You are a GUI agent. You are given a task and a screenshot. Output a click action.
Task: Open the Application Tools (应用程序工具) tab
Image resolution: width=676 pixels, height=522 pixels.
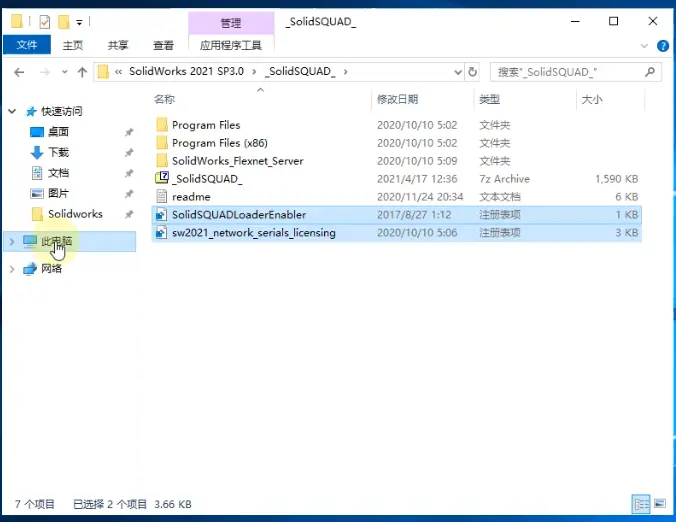[231, 45]
